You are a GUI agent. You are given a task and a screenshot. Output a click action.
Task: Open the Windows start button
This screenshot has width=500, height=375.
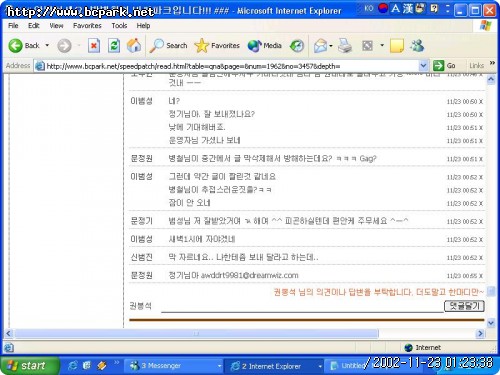pos(30,366)
